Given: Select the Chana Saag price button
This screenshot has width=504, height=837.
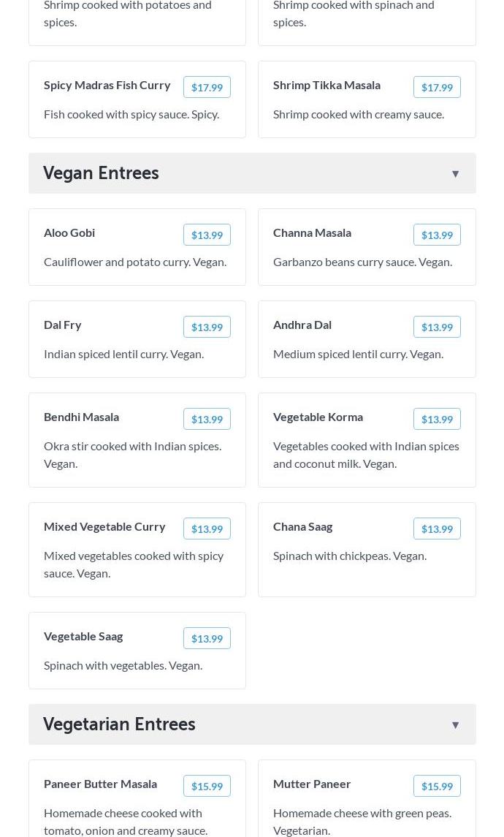Looking at the screenshot, I should (437, 529).
